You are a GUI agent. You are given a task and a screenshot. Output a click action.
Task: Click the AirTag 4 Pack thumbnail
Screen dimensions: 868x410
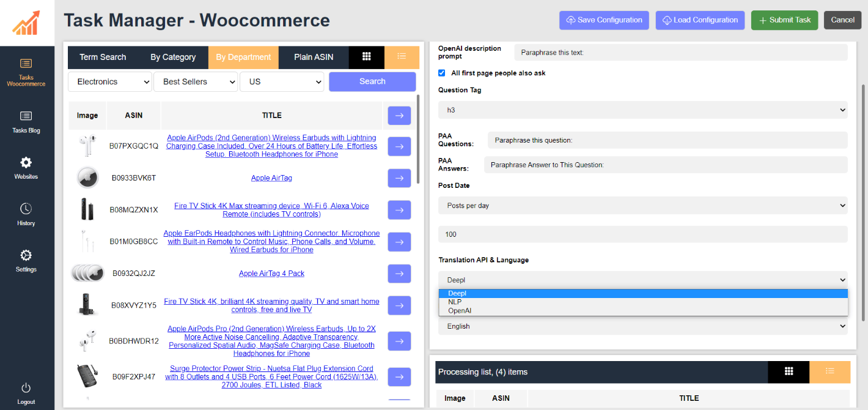(87, 273)
